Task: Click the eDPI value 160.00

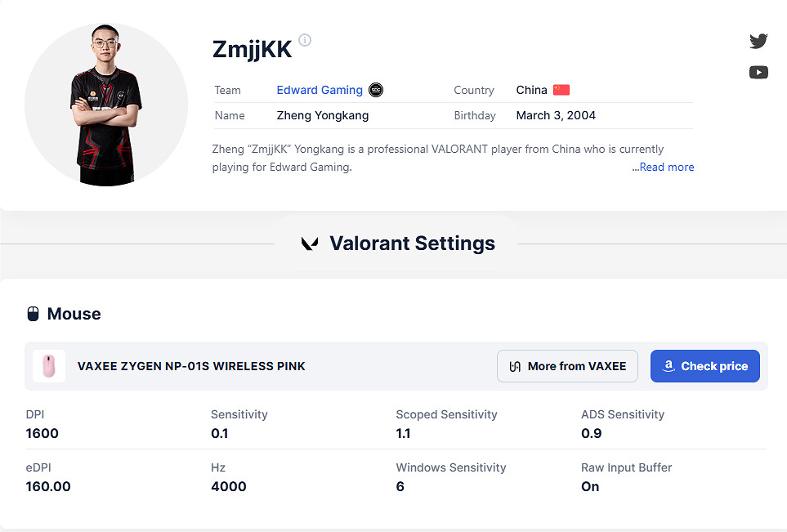Action: point(48,486)
